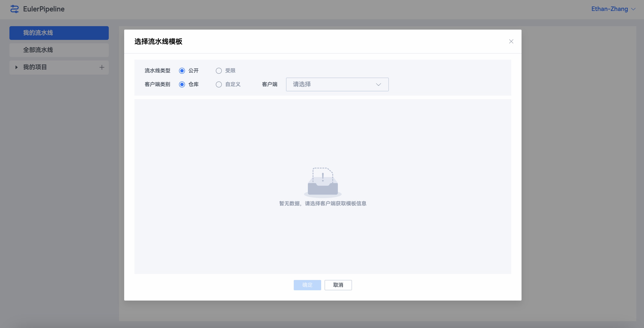Screen dimensions: 644x328
Task: Open the 客户端 请选择 dropdown
Action: 337,84
